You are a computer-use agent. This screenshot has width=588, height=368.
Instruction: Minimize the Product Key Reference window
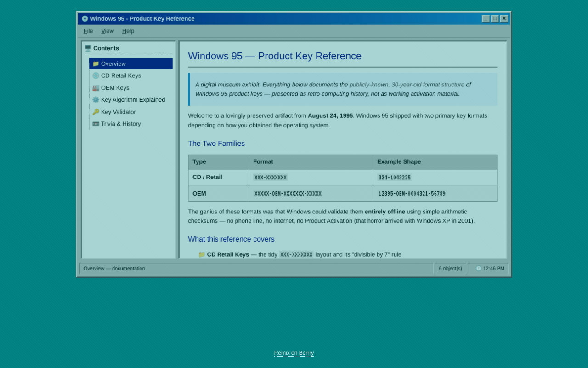[486, 19]
